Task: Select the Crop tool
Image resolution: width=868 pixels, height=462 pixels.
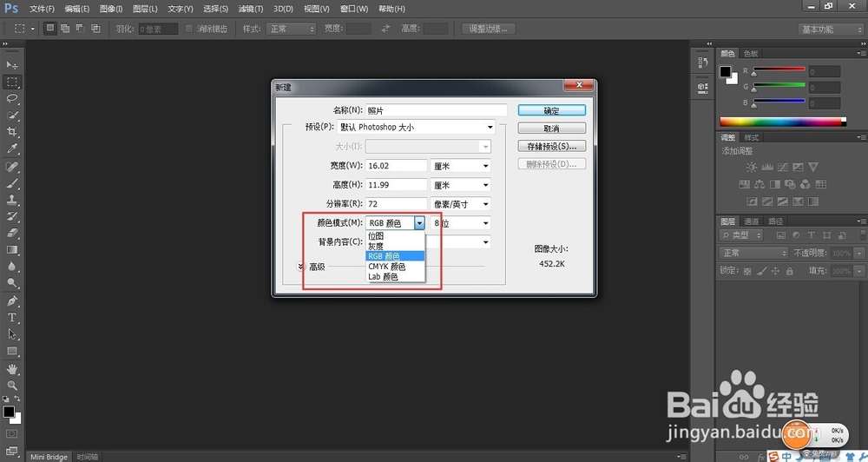Action: [x=11, y=132]
